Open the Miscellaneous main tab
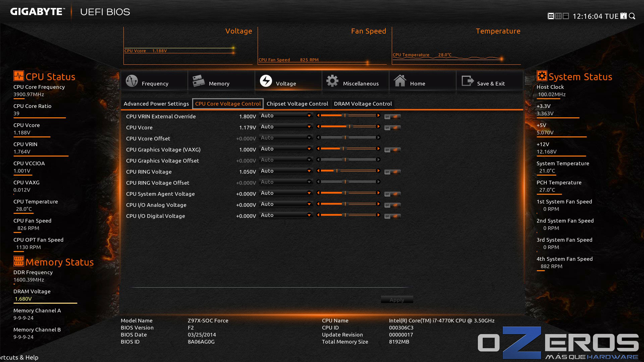644x362 pixels. (x=356, y=81)
